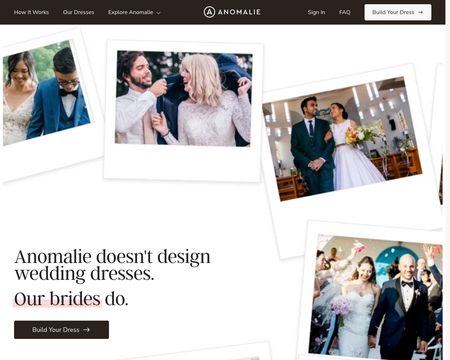The width and height of the screenshot is (450, 360).
Task: Open photo of couple in church aisle
Action: coord(342,138)
